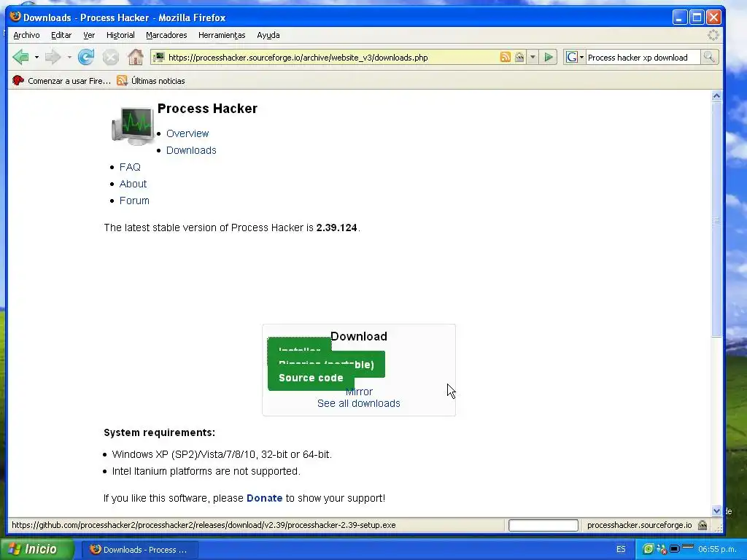Click the vertical scrollbar thumb

click(716, 219)
